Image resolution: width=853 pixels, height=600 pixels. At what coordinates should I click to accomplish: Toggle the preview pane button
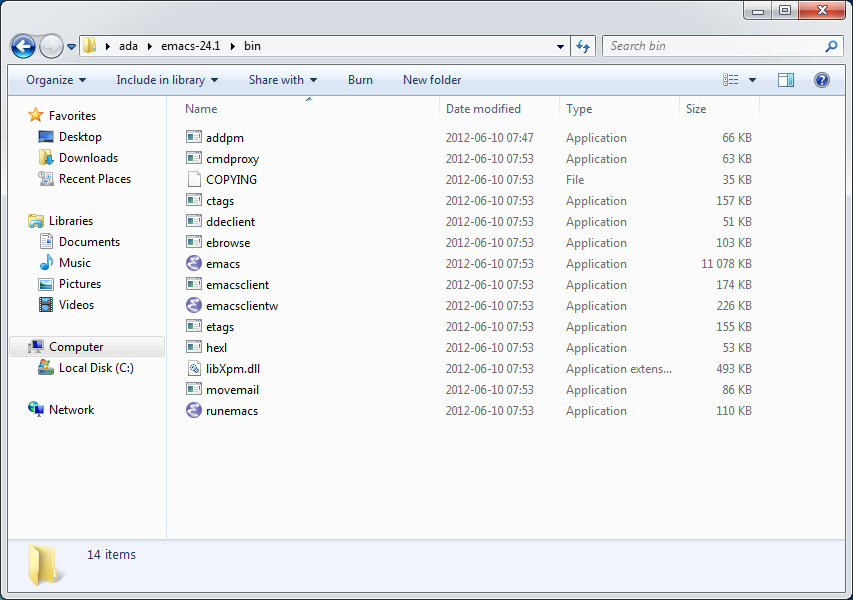pos(786,80)
